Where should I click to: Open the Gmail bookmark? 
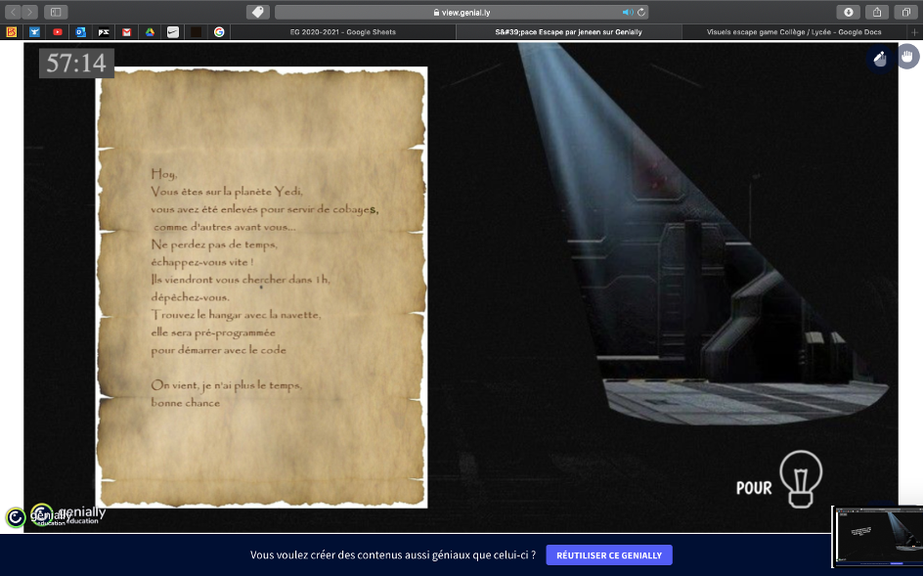127,32
